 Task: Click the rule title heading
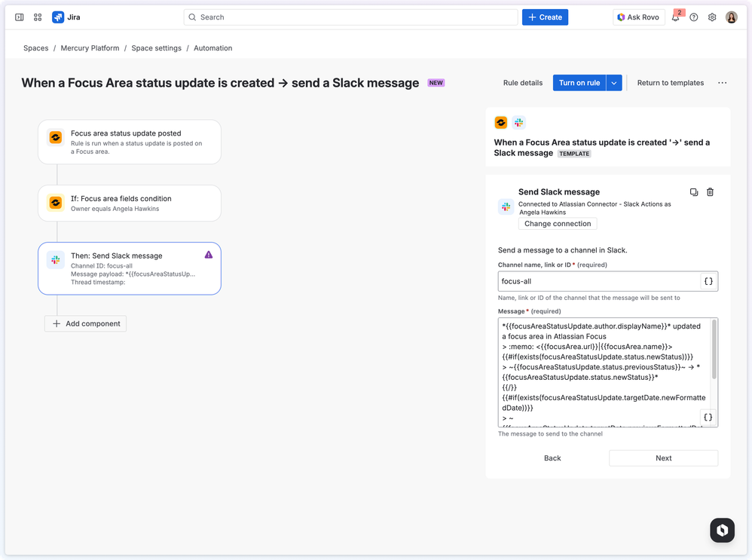220,83
